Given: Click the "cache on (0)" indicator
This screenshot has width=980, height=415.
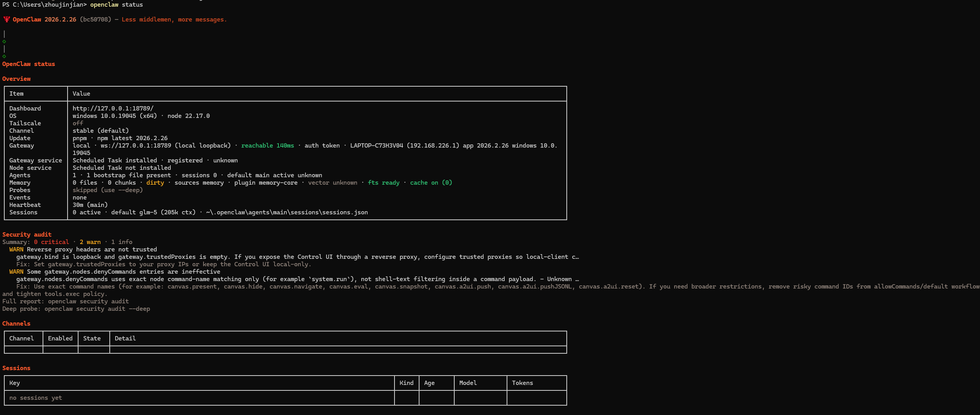Looking at the screenshot, I should (431, 183).
